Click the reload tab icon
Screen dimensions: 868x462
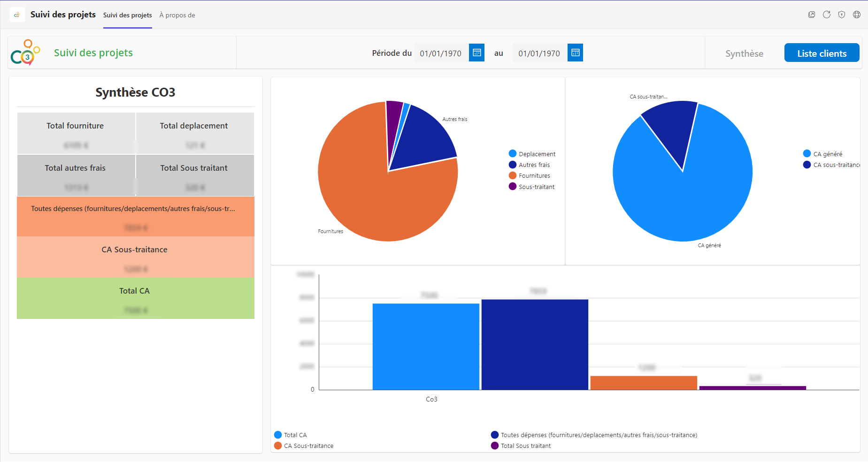click(826, 15)
